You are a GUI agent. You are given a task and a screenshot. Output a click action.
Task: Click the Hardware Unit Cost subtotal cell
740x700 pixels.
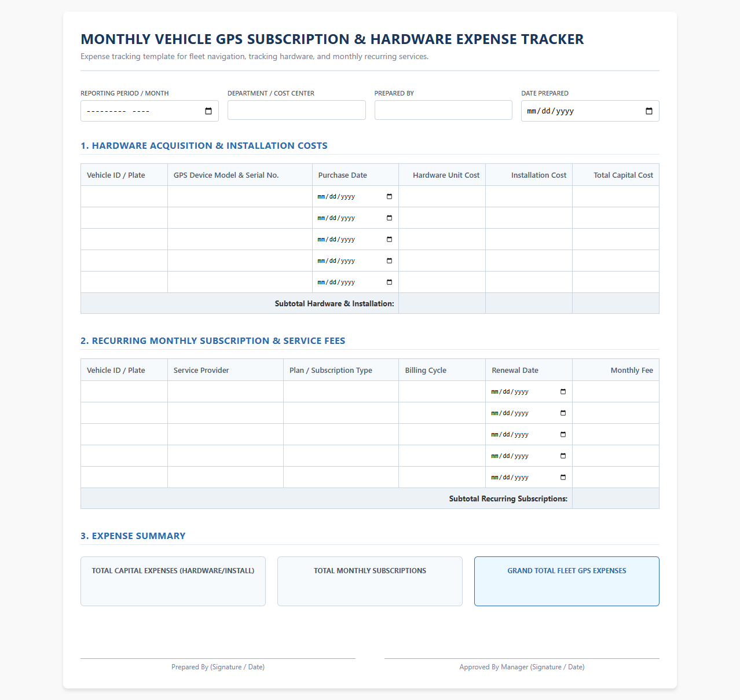pos(442,303)
